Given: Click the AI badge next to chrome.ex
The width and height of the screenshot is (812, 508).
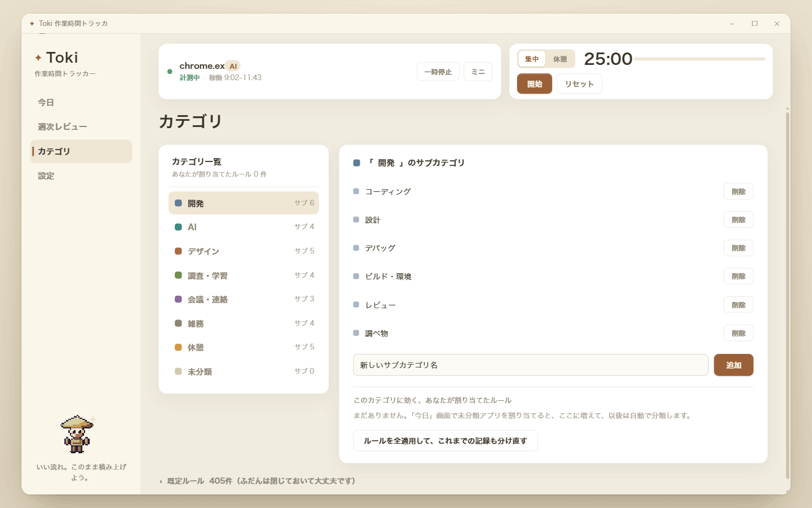Looking at the screenshot, I should coord(233,66).
